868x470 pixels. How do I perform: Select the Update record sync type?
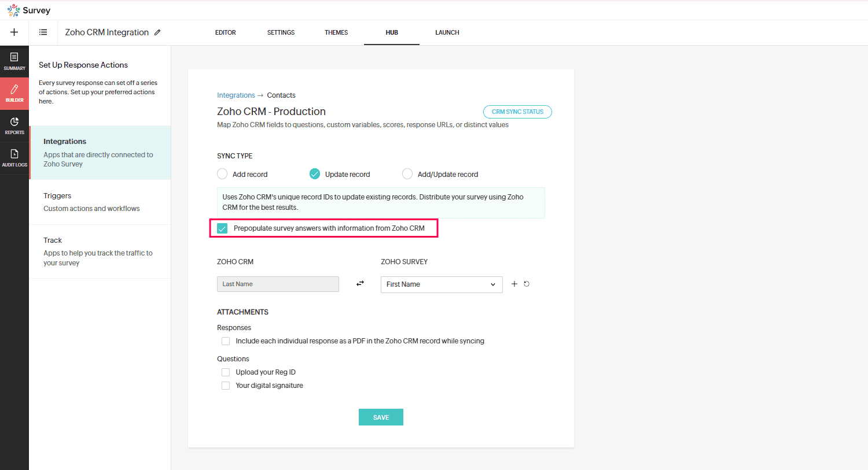click(x=315, y=174)
